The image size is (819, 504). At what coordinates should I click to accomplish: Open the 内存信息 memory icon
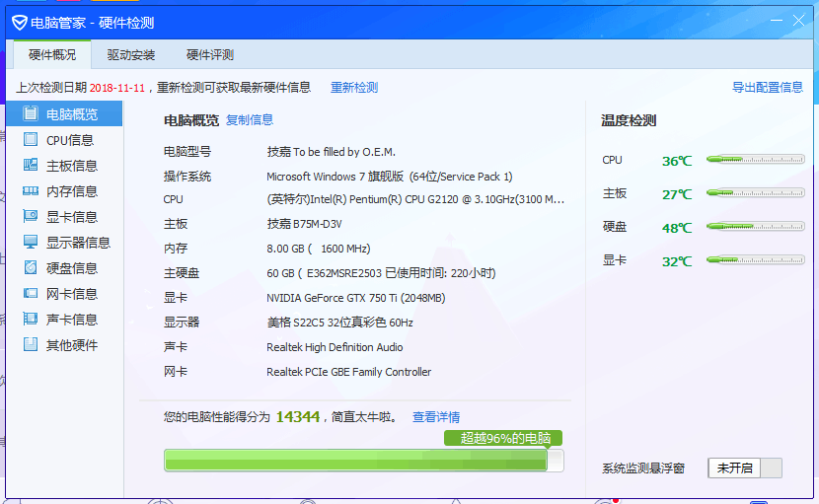(x=31, y=191)
